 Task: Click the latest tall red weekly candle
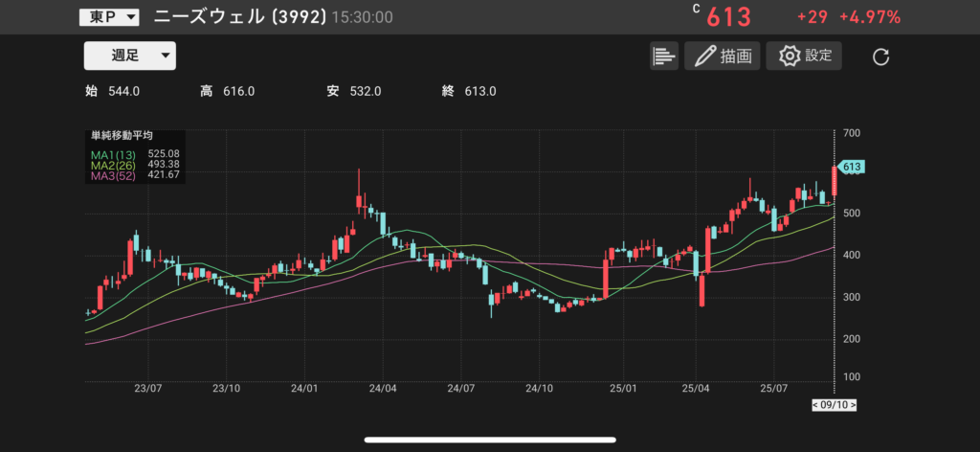(835, 182)
